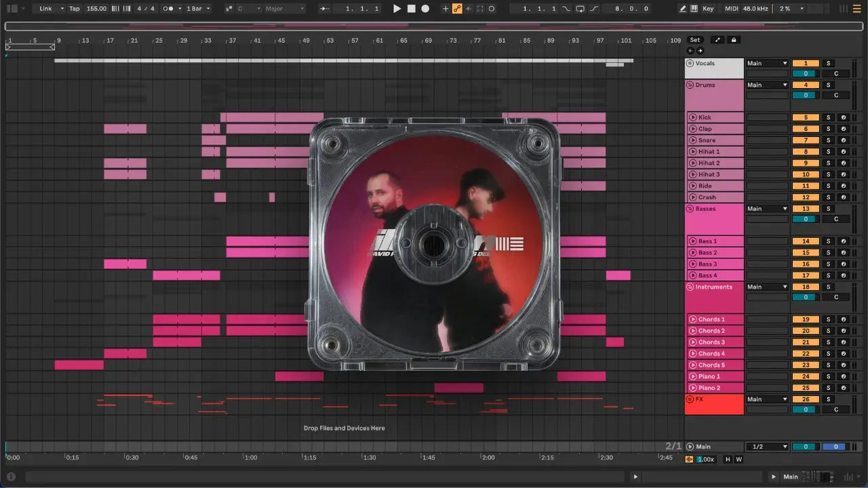
Task: Click the 4 / 4 time signature field
Action: coord(145,9)
